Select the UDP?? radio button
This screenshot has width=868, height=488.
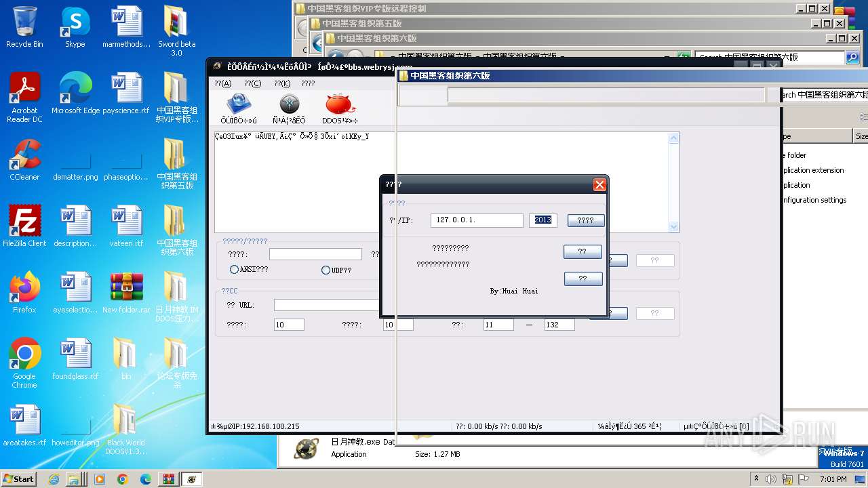click(x=325, y=270)
